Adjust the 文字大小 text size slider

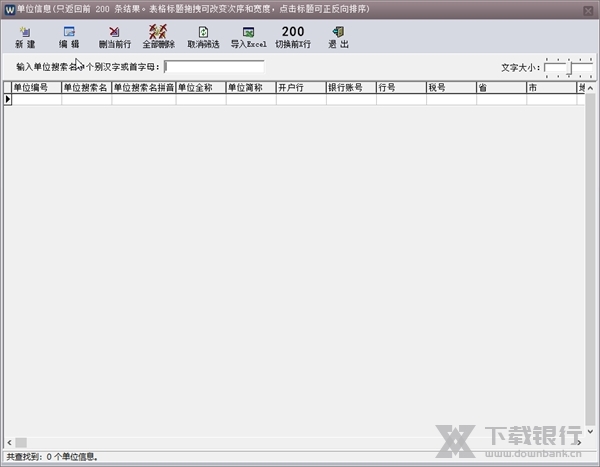[x=567, y=67]
